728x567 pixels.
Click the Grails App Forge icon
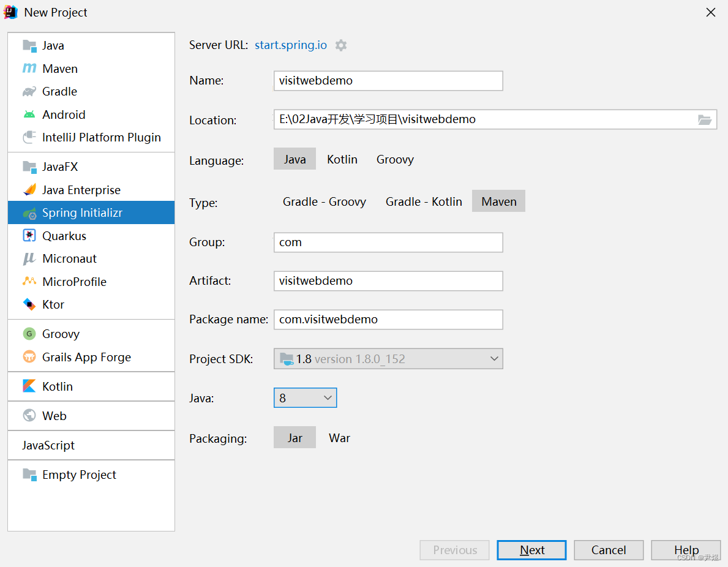point(30,356)
